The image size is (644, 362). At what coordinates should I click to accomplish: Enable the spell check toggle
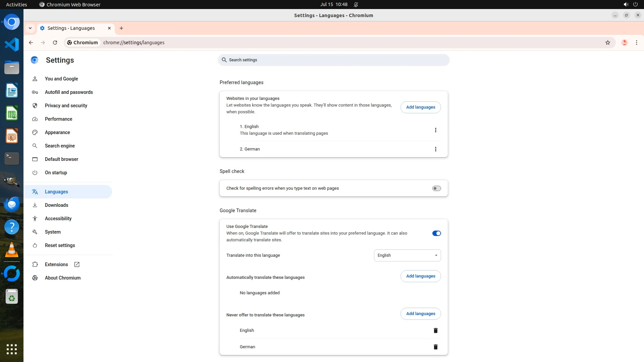coord(436,188)
